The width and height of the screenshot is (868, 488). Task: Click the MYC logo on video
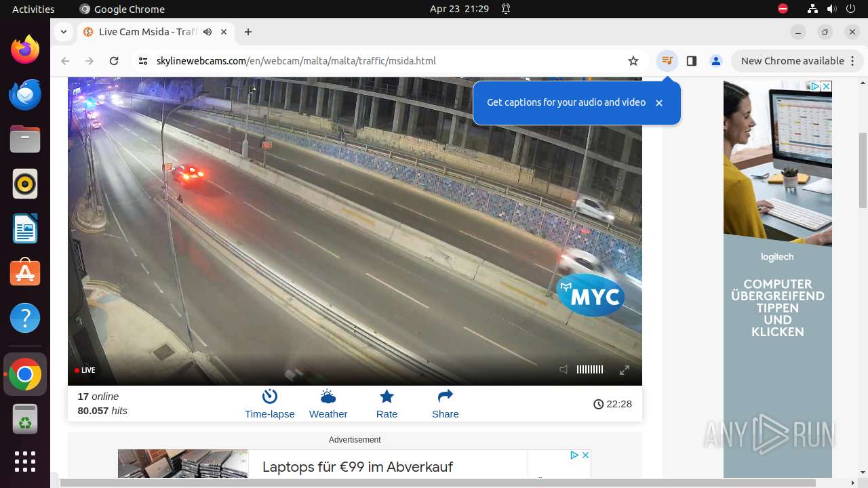point(591,296)
